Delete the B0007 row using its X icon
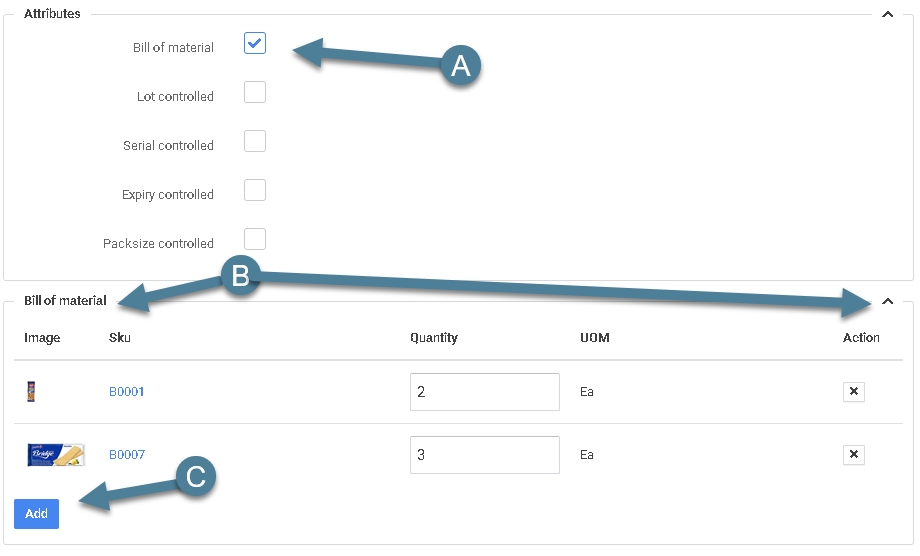This screenshot has height=556, width=920. pyautogui.click(x=853, y=455)
